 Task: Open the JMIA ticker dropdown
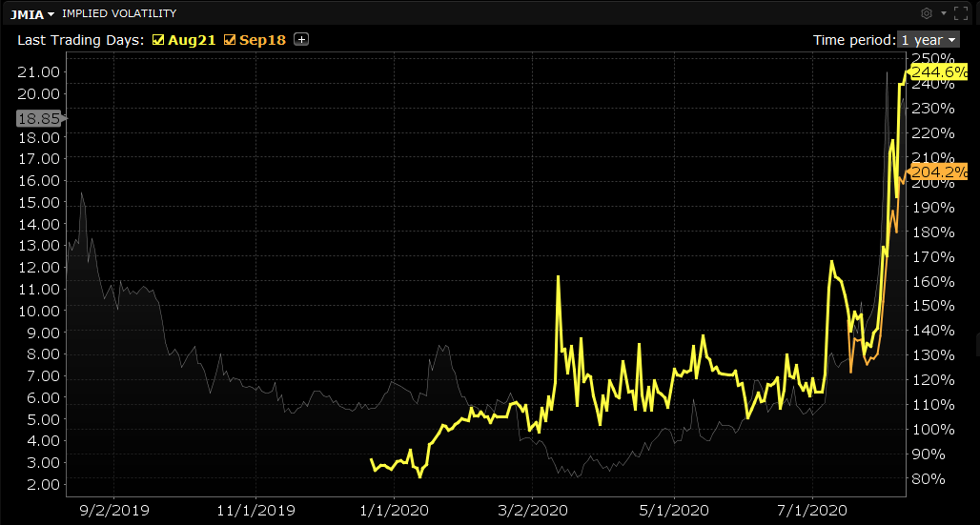click(x=32, y=13)
